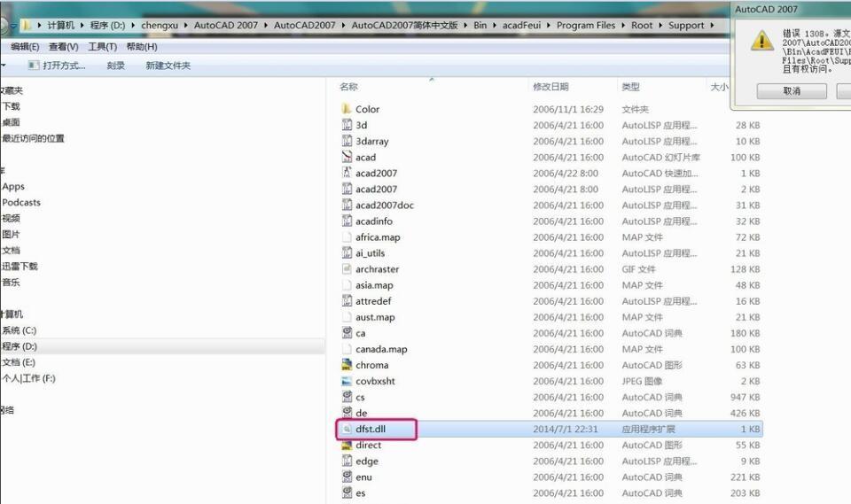Select the ca dictionary file icon
851x504 pixels.
tap(347, 332)
